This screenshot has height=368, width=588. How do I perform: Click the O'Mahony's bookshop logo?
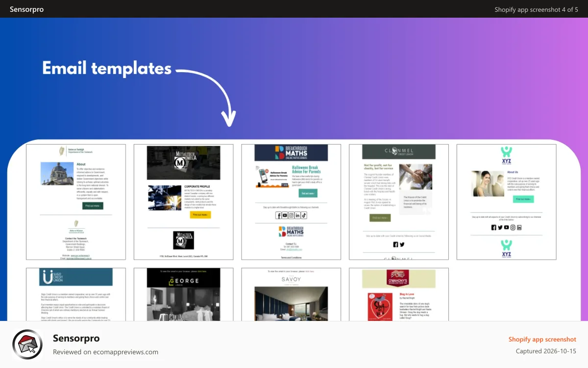coord(399,279)
